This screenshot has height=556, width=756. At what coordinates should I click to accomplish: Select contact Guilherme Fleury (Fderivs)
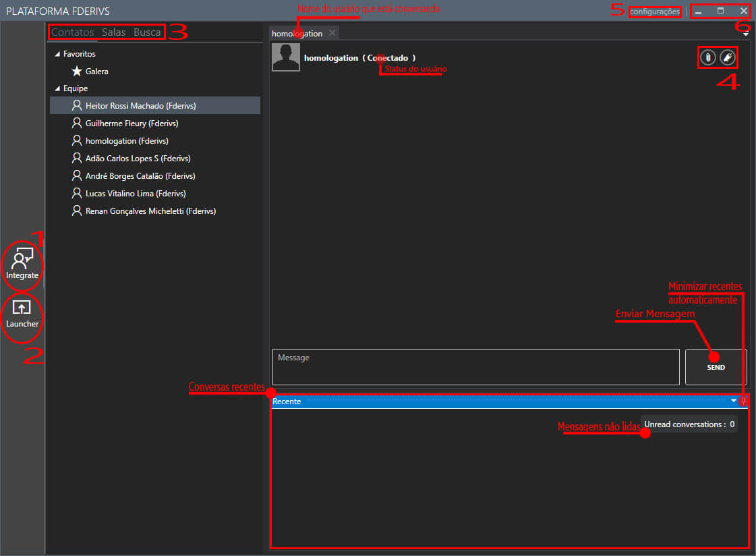[x=132, y=123]
